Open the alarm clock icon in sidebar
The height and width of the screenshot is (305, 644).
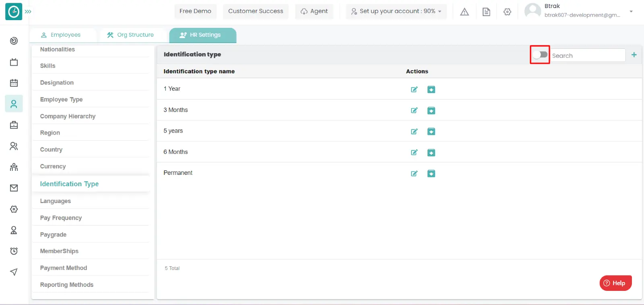pos(14,251)
